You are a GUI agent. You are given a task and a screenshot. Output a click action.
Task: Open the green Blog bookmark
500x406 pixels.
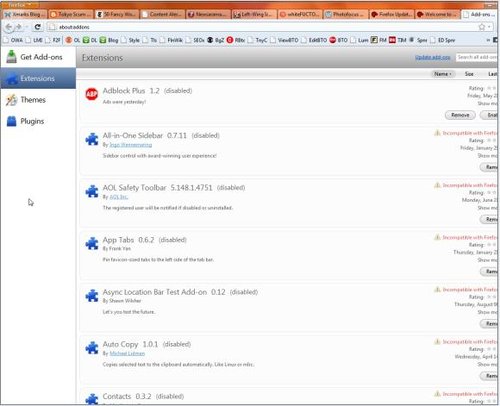click(109, 40)
